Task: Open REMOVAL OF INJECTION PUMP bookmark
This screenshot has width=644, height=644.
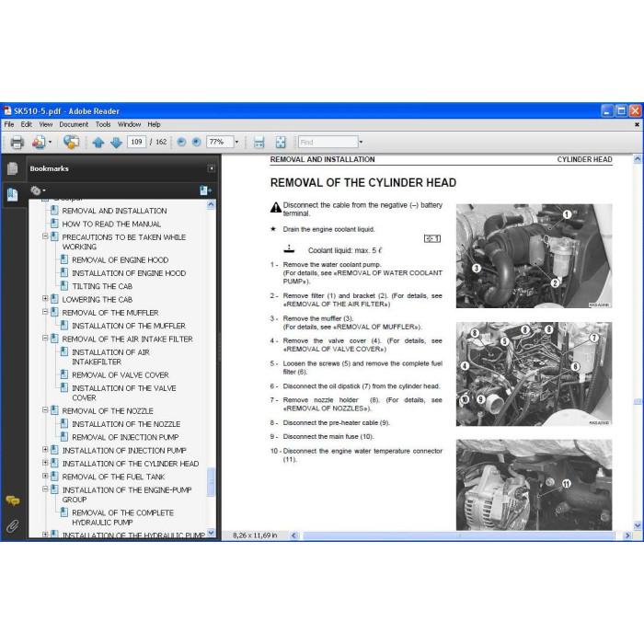Action: [125, 437]
